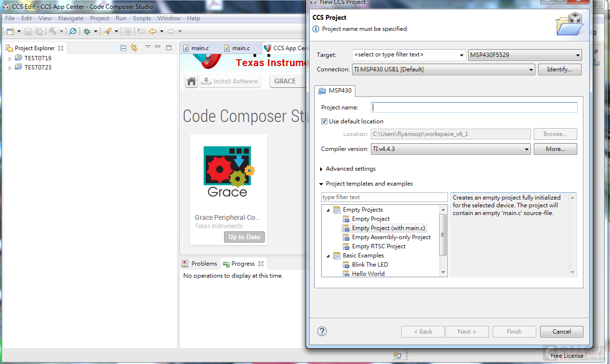
Task: Open the Navigate menu
Action: (71, 18)
